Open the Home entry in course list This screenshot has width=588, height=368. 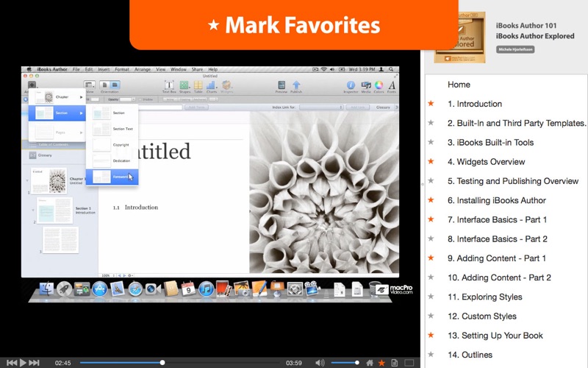459,85
